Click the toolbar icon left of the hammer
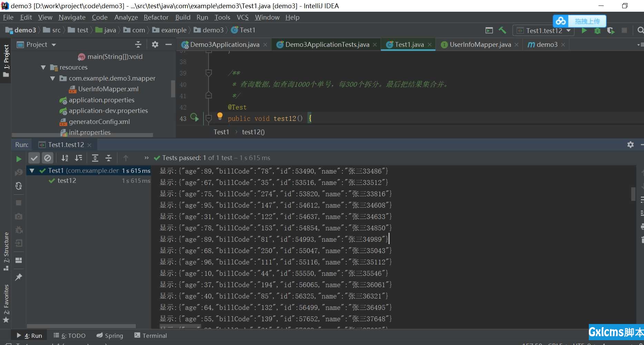 489,30
